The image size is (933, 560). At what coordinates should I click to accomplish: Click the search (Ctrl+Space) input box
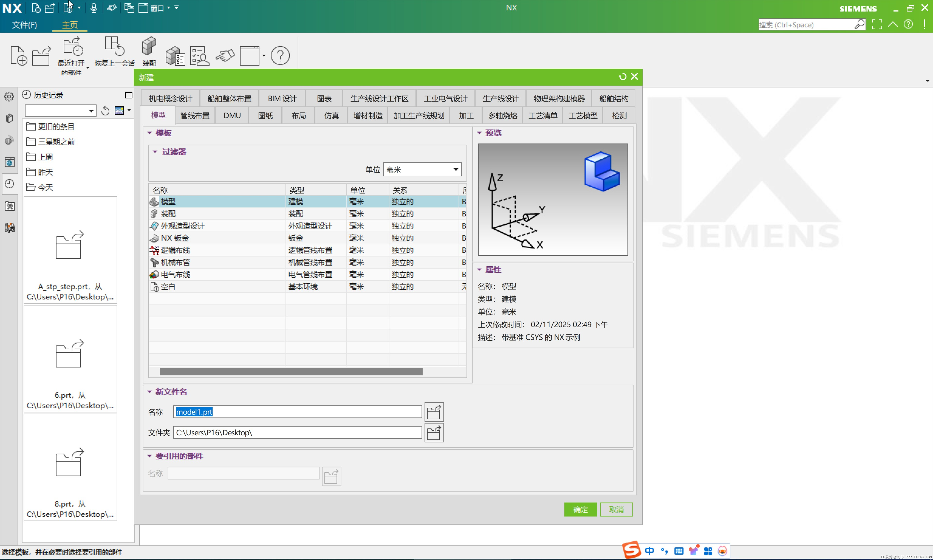[806, 25]
